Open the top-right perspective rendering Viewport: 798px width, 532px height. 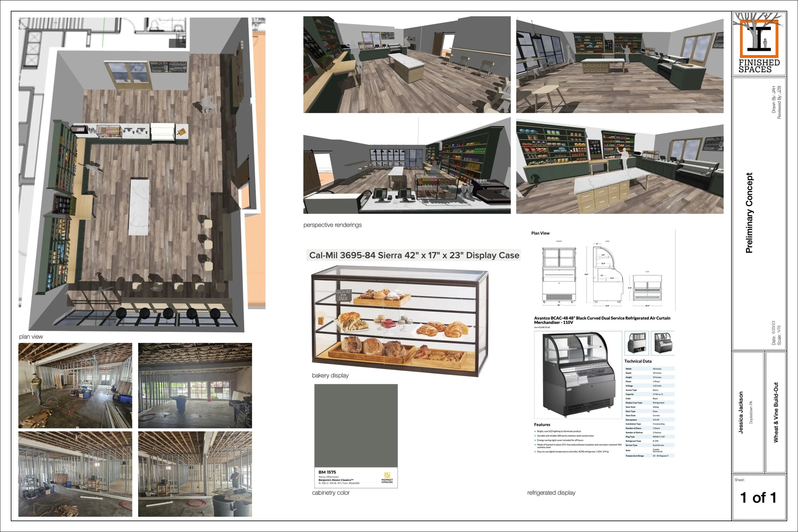click(x=620, y=65)
